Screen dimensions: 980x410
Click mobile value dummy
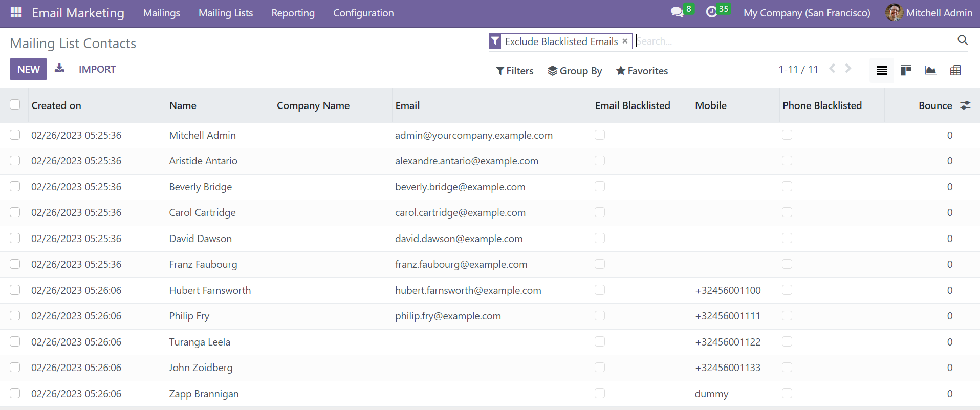pyautogui.click(x=711, y=394)
